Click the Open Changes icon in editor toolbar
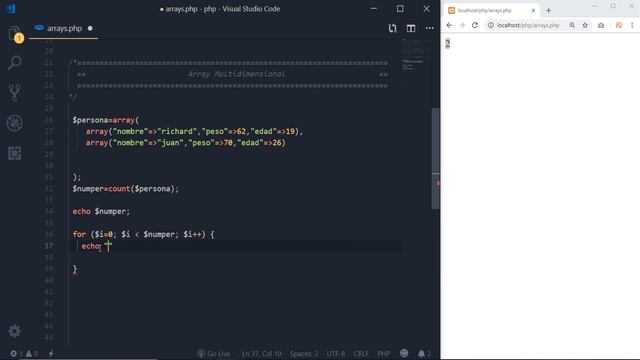Image resolution: width=640 pixels, height=360 pixels. 392,28
